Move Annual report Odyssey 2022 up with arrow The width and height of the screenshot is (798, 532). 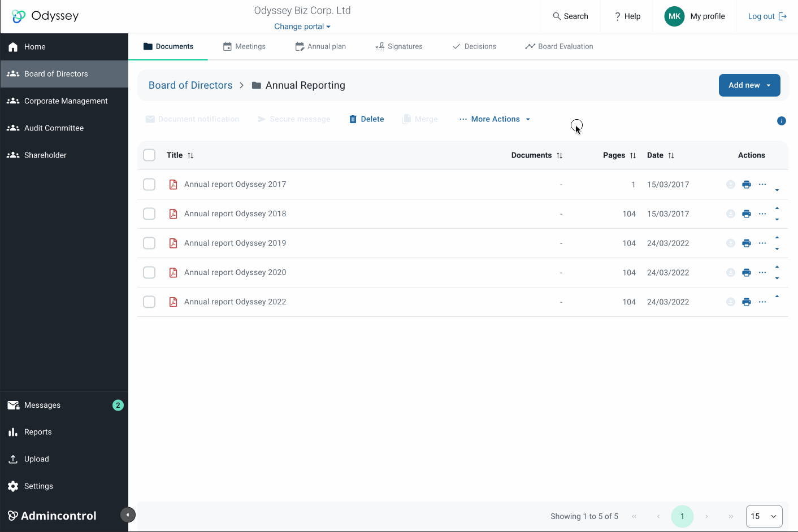click(777, 296)
